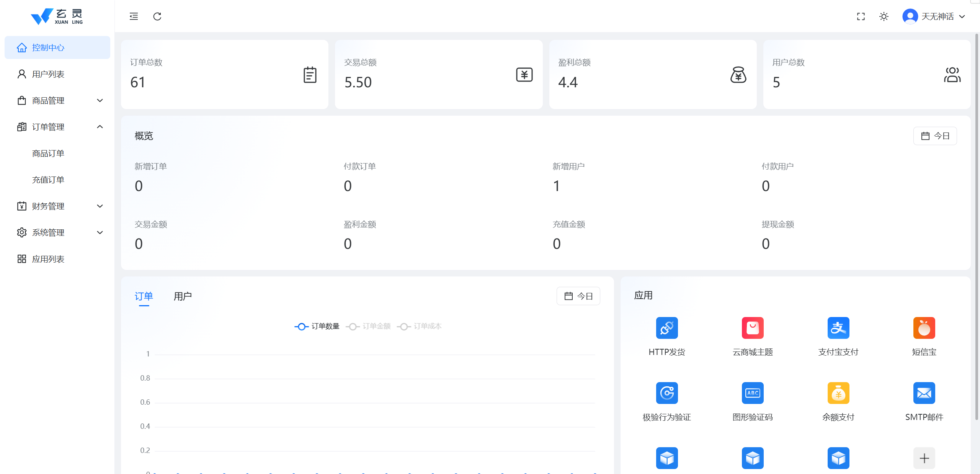Open 用户列表 in the sidebar
The height and width of the screenshot is (474, 980).
(x=48, y=74)
